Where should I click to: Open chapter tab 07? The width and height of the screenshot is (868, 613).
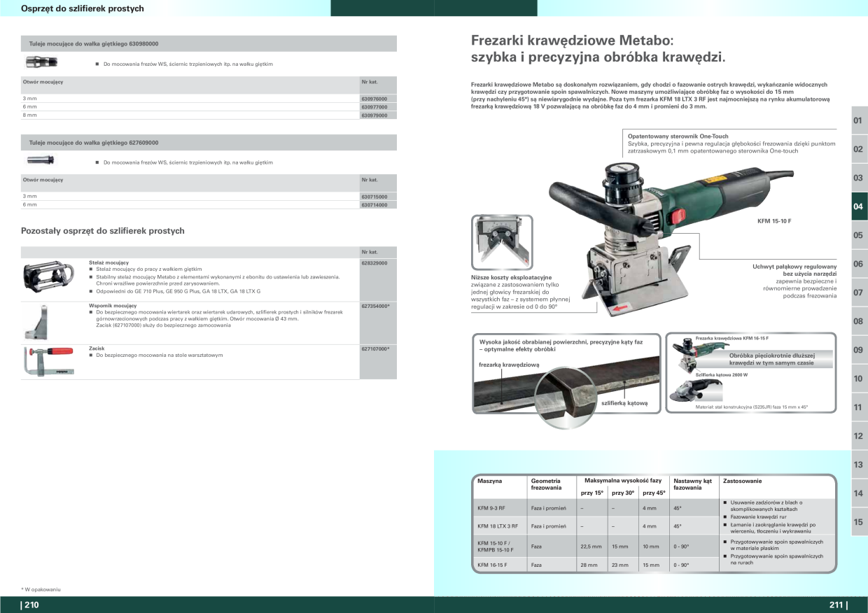pos(859,293)
